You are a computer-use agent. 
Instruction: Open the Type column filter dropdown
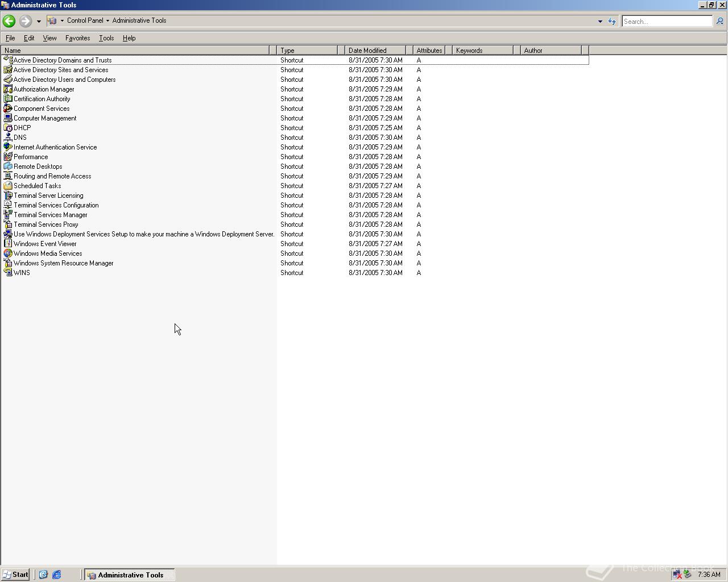point(341,51)
